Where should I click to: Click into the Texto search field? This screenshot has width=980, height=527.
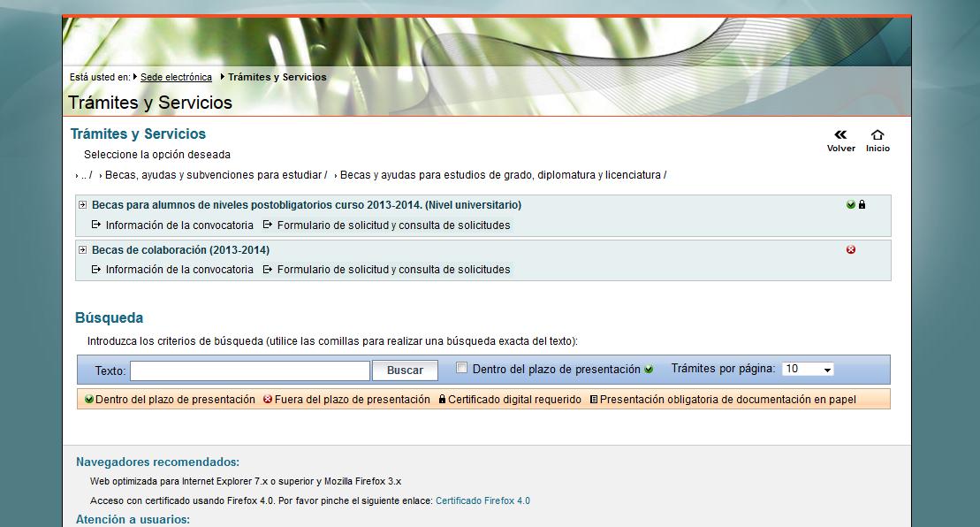click(x=250, y=370)
